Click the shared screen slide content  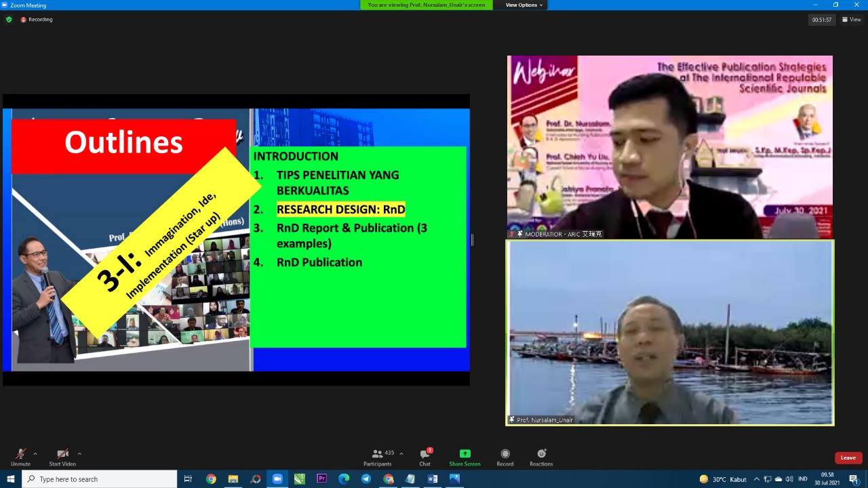coord(236,240)
